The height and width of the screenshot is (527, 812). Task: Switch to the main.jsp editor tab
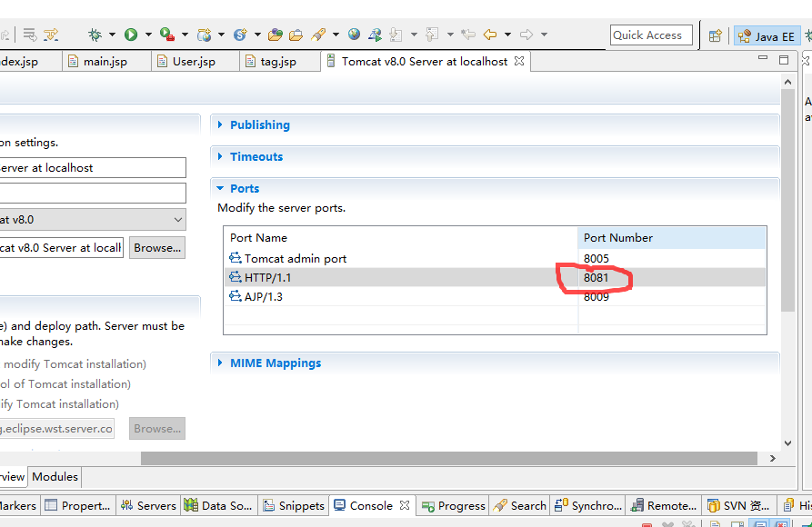tap(105, 62)
